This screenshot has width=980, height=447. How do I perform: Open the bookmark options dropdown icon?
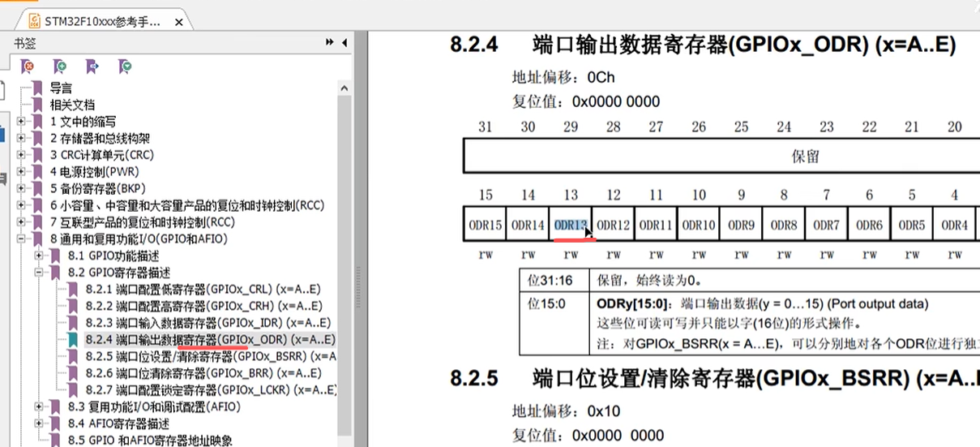click(124, 67)
